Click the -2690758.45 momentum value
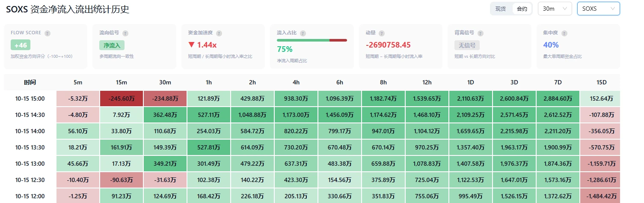Image resolution: width=644 pixels, height=203 pixels. 388,45
